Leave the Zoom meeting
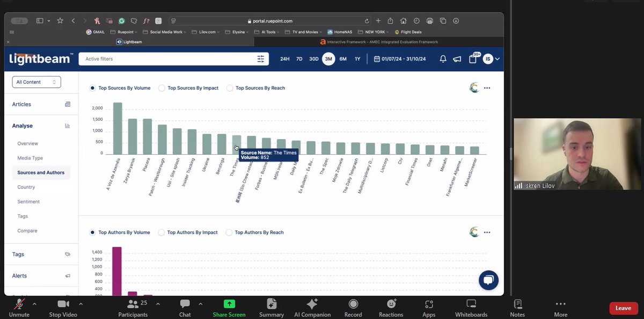This screenshot has width=644, height=319. (624, 308)
